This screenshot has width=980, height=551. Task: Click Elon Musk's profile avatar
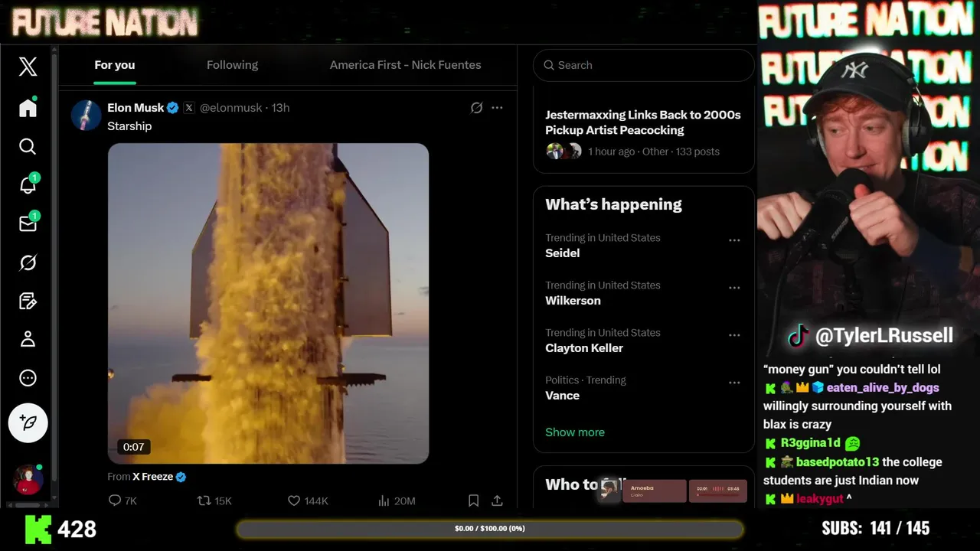pyautogui.click(x=86, y=116)
